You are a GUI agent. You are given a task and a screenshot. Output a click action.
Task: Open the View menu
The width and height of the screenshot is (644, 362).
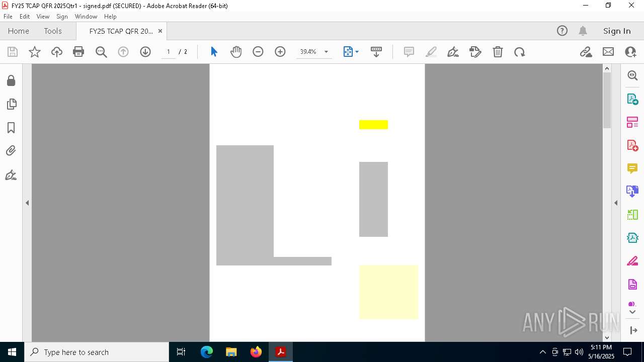(43, 17)
